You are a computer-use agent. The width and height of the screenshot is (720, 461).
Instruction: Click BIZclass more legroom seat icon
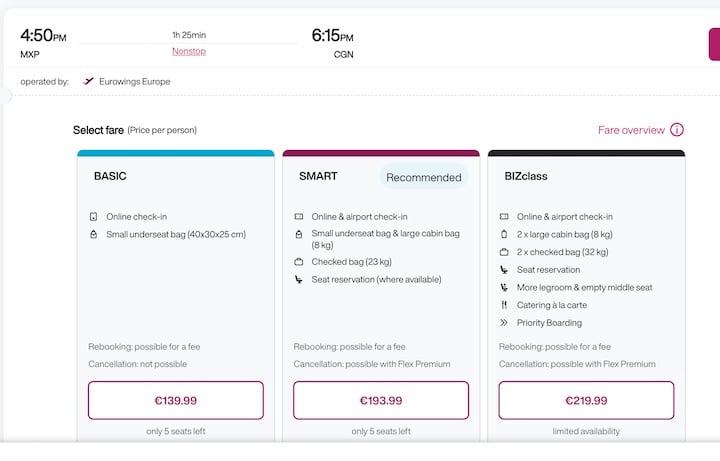coord(505,288)
